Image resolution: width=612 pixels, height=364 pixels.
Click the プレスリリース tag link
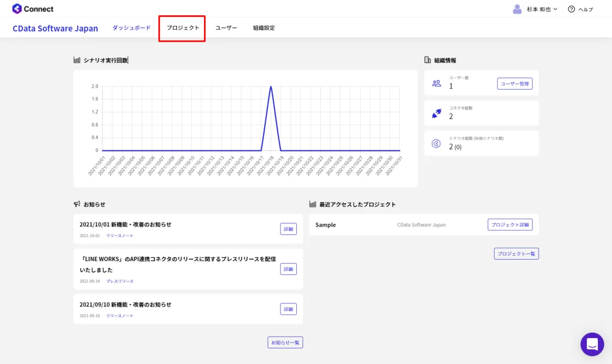click(119, 281)
